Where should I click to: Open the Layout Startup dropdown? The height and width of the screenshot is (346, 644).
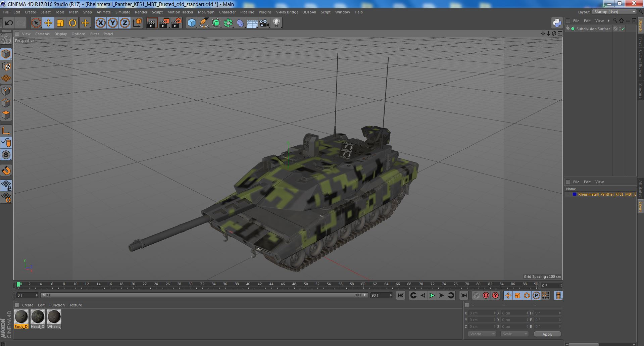[x=614, y=12]
